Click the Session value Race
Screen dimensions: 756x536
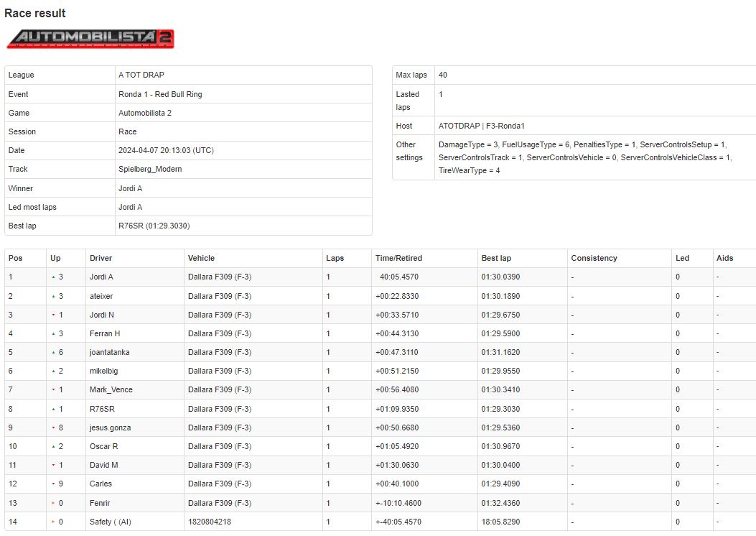click(x=127, y=131)
